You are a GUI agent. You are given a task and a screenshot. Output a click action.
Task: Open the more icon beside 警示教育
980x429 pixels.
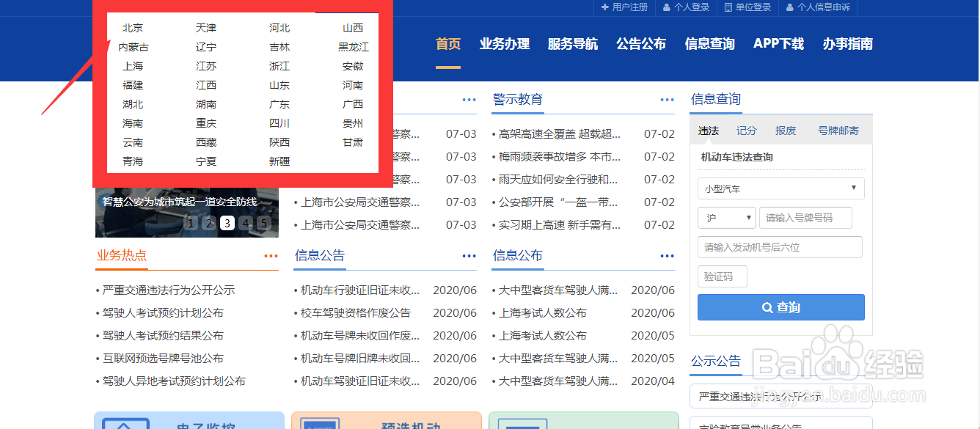(x=667, y=100)
